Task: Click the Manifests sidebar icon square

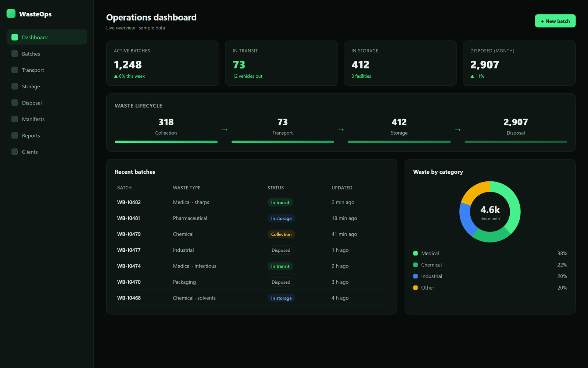Action: (x=15, y=119)
